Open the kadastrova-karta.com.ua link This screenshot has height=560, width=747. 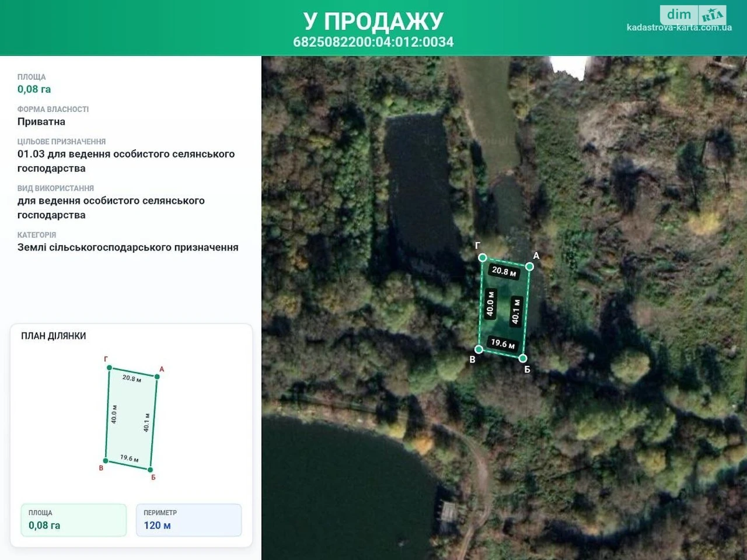[679, 27]
